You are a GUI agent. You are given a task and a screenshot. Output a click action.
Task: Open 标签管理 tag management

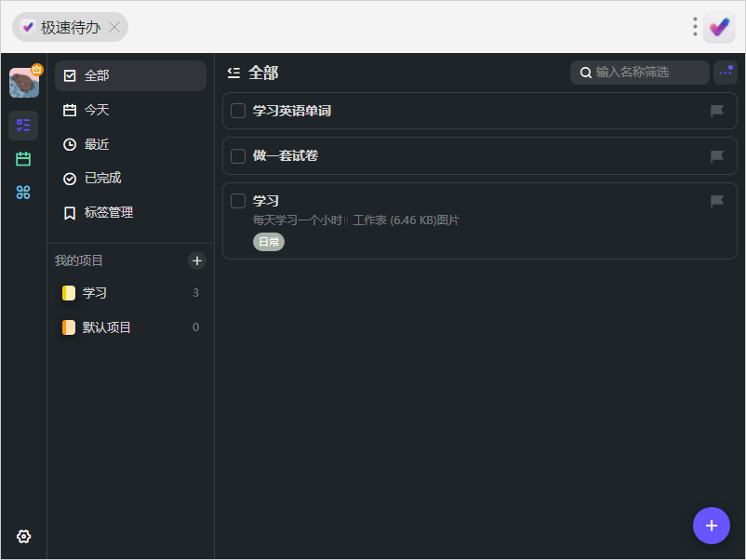pyautogui.click(x=130, y=213)
